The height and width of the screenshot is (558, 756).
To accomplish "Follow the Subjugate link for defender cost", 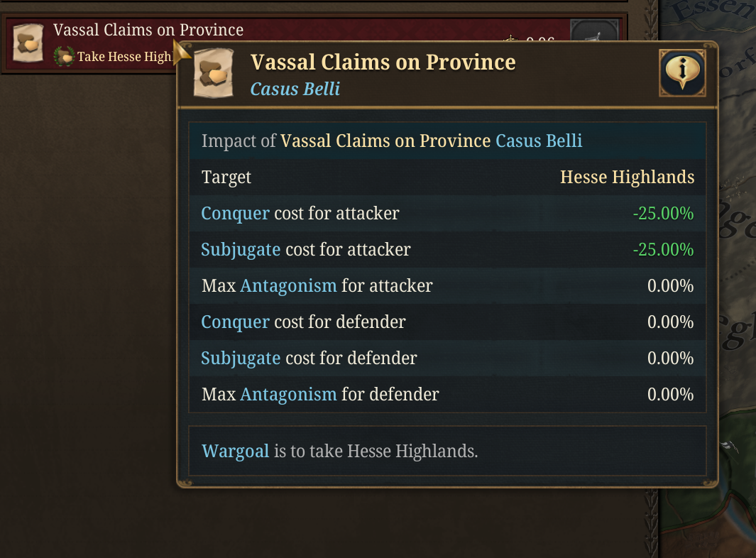I will [x=241, y=359].
